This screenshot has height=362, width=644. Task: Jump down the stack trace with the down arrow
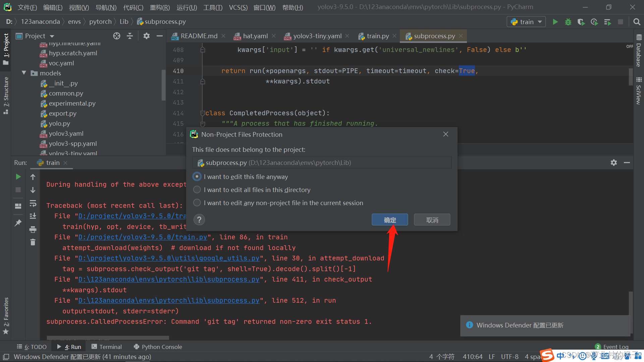[x=33, y=190]
